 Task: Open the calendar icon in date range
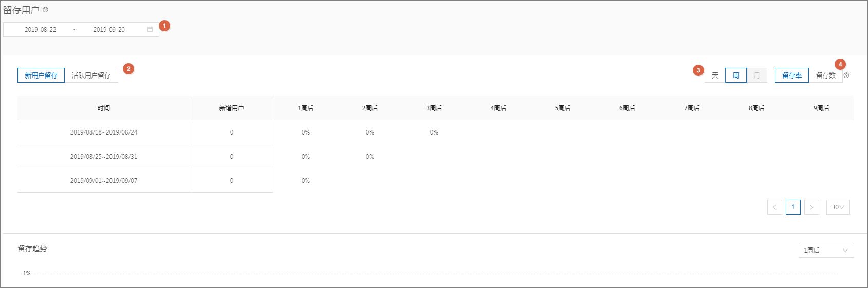click(x=150, y=29)
